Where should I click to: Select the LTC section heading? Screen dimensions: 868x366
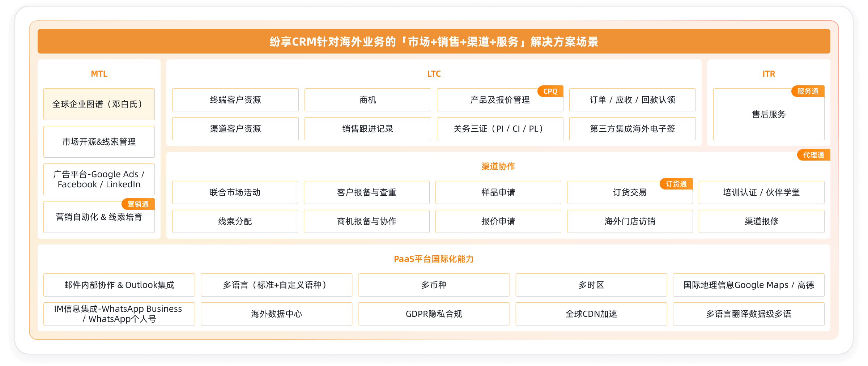(434, 74)
